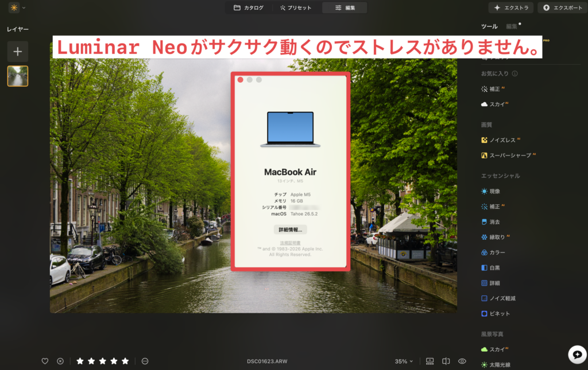Open the 法規証明書 link in About window
Image resolution: width=588 pixels, height=370 pixels.
(290, 243)
